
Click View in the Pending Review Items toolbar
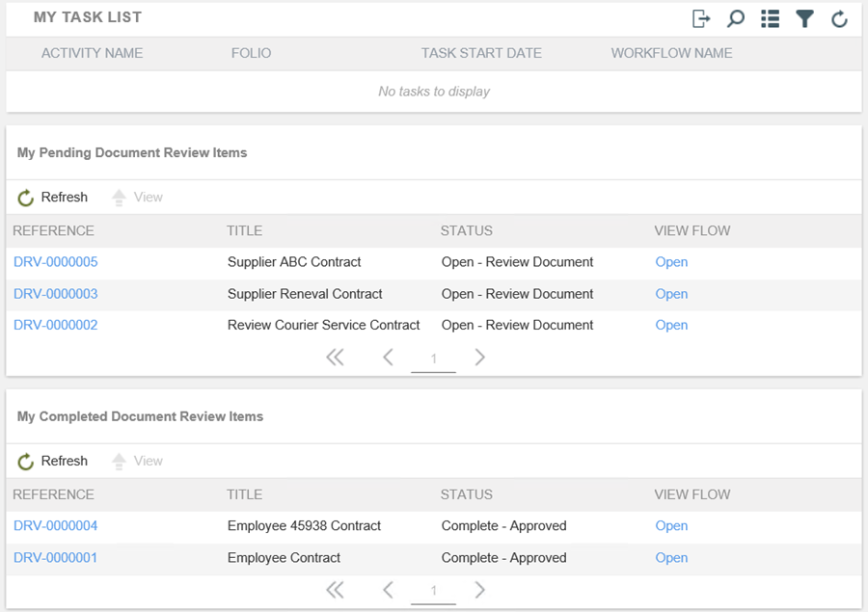pyautogui.click(x=138, y=198)
